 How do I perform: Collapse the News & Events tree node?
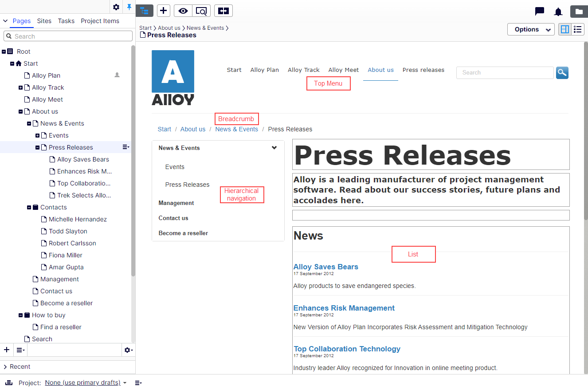[x=29, y=123]
